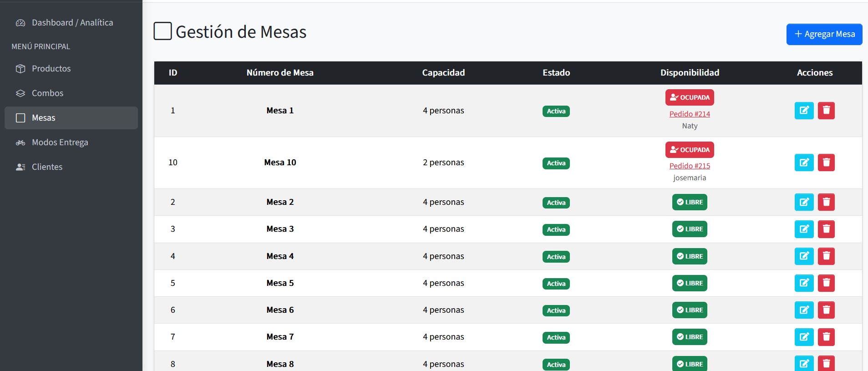Edit Mesa 1 with the pencil icon
This screenshot has width=868, height=371.
[804, 111]
